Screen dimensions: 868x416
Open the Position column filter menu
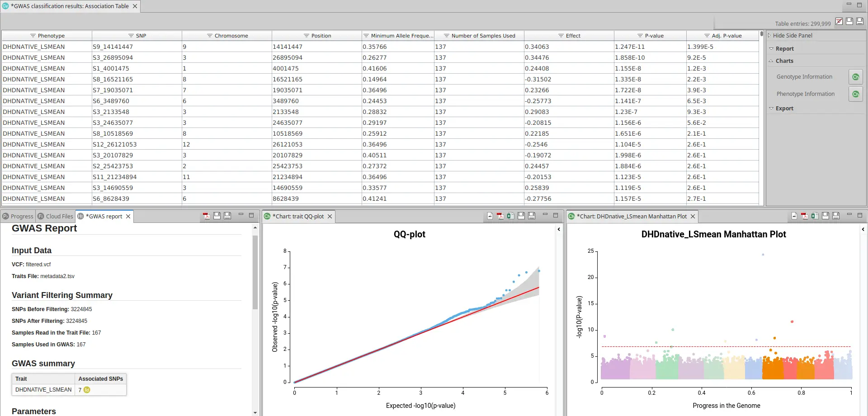[306, 36]
